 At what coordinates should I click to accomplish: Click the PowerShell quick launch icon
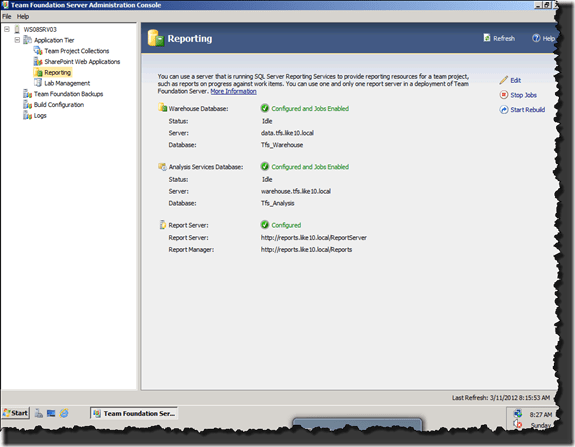point(51,413)
